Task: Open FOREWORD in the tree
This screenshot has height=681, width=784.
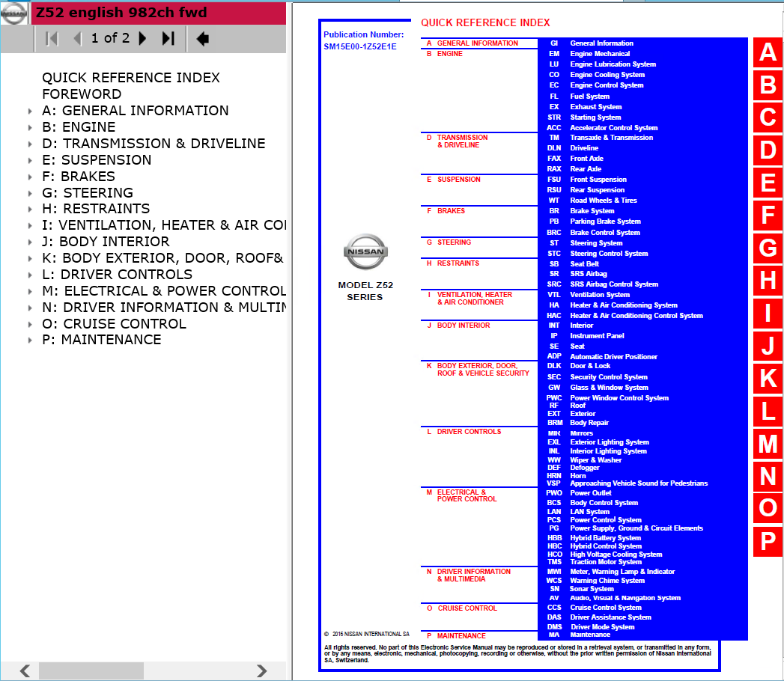Action: 82,94
